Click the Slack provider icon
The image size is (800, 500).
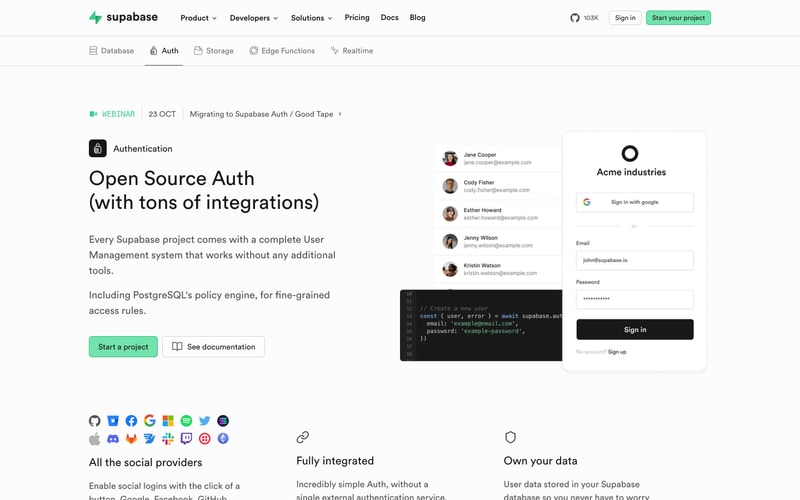pyautogui.click(x=168, y=439)
